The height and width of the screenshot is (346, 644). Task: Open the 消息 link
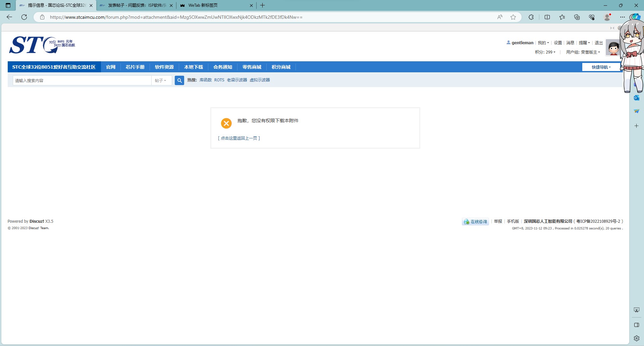(x=570, y=43)
